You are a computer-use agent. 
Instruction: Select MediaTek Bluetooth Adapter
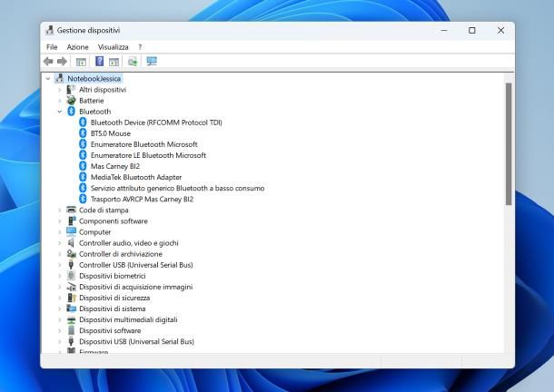(x=136, y=177)
